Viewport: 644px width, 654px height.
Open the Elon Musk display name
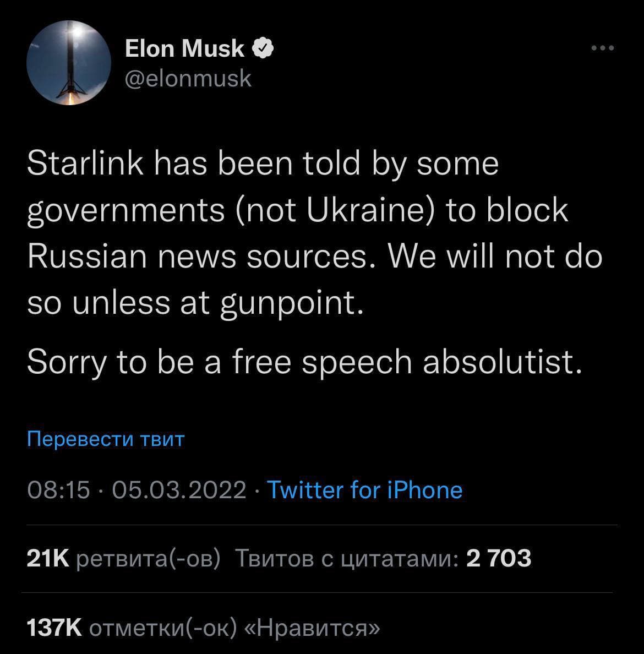(x=184, y=49)
